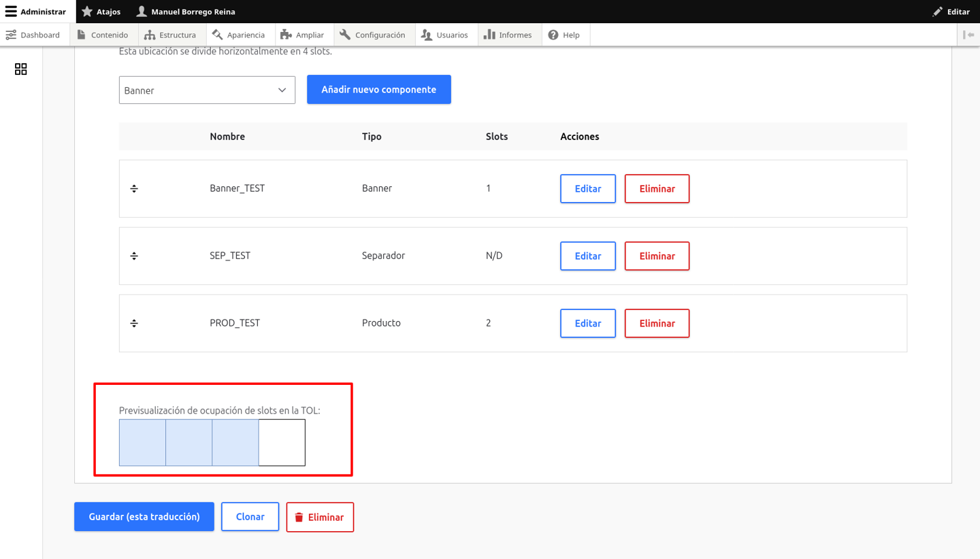Open Manuel Borrego Reina user menu
Image resolution: width=980 pixels, height=559 pixels.
pyautogui.click(x=186, y=12)
